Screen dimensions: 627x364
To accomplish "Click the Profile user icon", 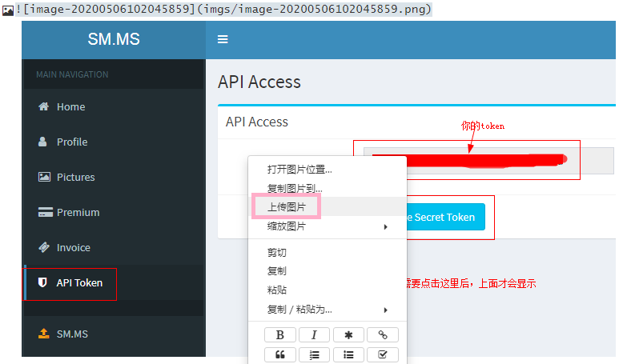I will [x=42, y=142].
